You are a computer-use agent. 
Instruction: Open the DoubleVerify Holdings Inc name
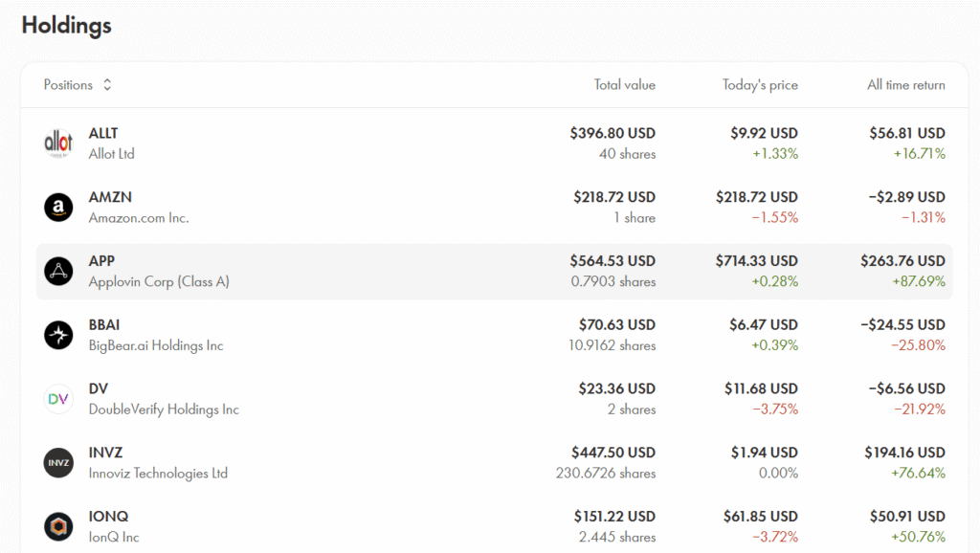(164, 409)
